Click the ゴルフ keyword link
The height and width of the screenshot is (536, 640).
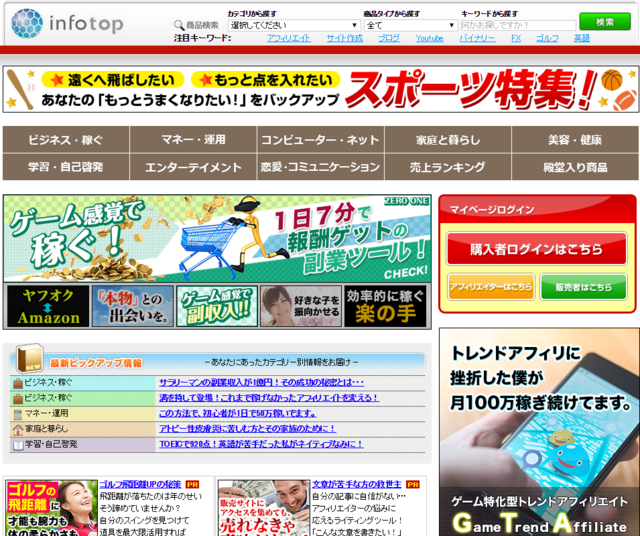pyautogui.click(x=547, y=38)
